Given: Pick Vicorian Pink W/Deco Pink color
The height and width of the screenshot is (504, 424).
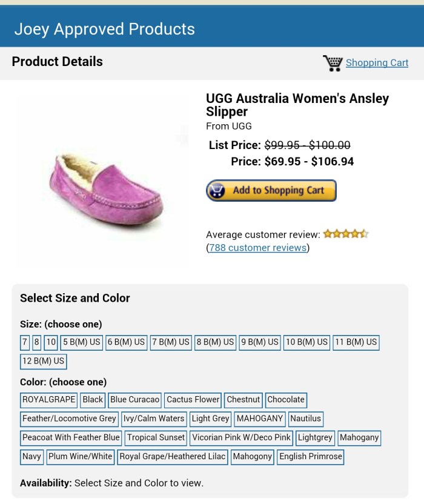Looking at the screenshot, I should [x=241, y=437].
